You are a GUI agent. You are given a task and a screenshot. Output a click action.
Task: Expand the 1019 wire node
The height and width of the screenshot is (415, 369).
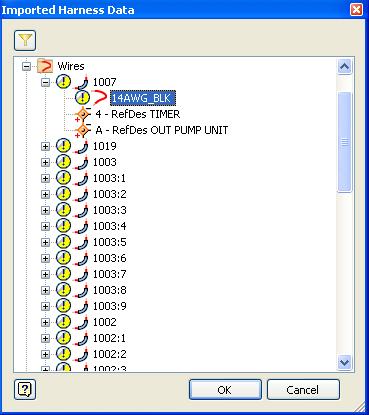pos(45,146)
